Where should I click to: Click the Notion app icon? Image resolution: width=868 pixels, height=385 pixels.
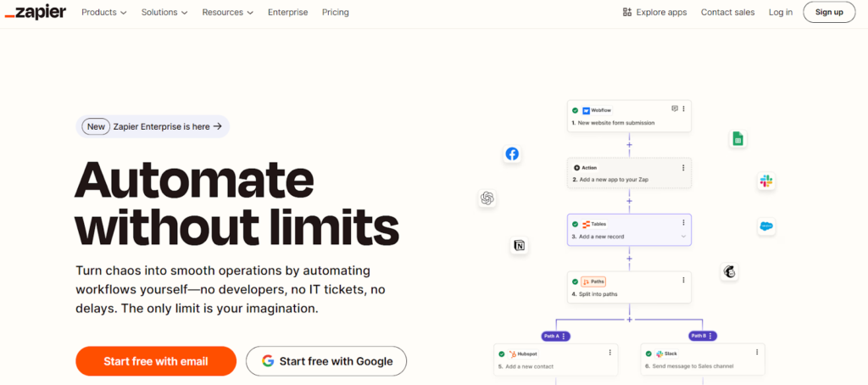click(520, 246)
